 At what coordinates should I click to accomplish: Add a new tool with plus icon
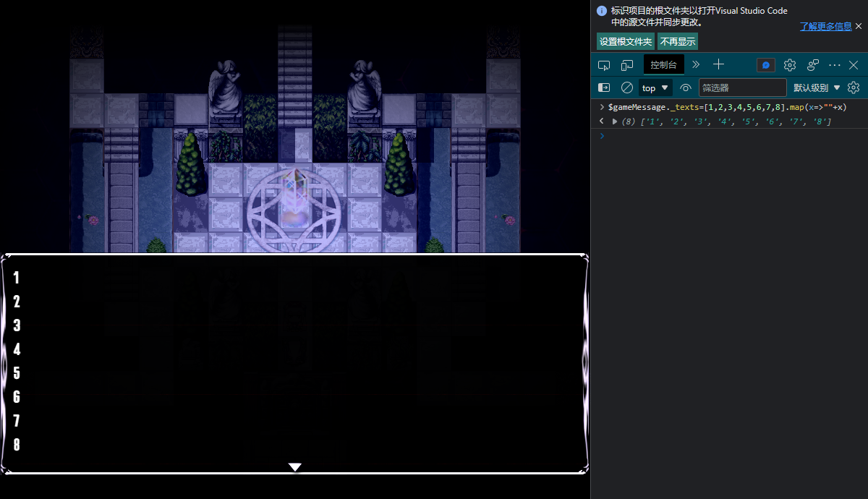click(x=718, y=65)
